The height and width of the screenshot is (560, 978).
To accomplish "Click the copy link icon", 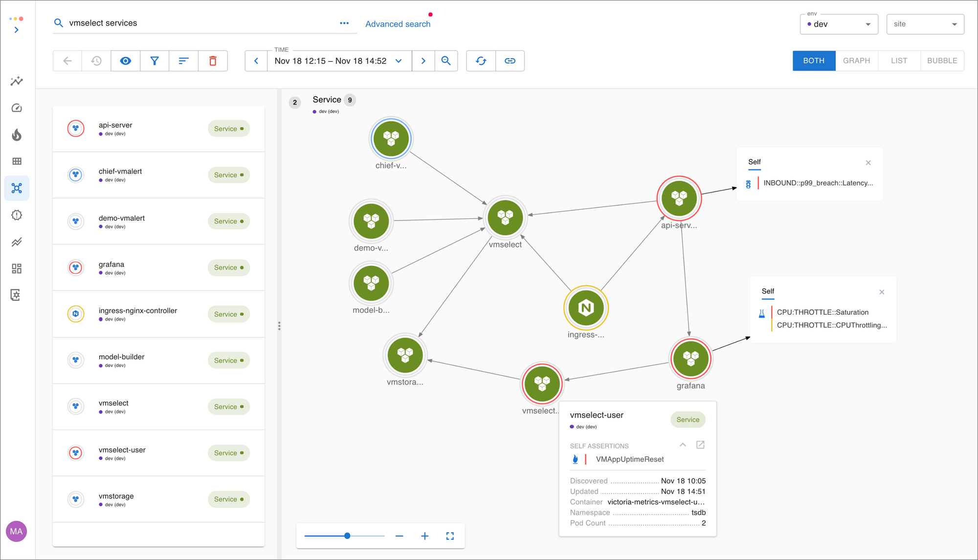I will click(510, 61).
